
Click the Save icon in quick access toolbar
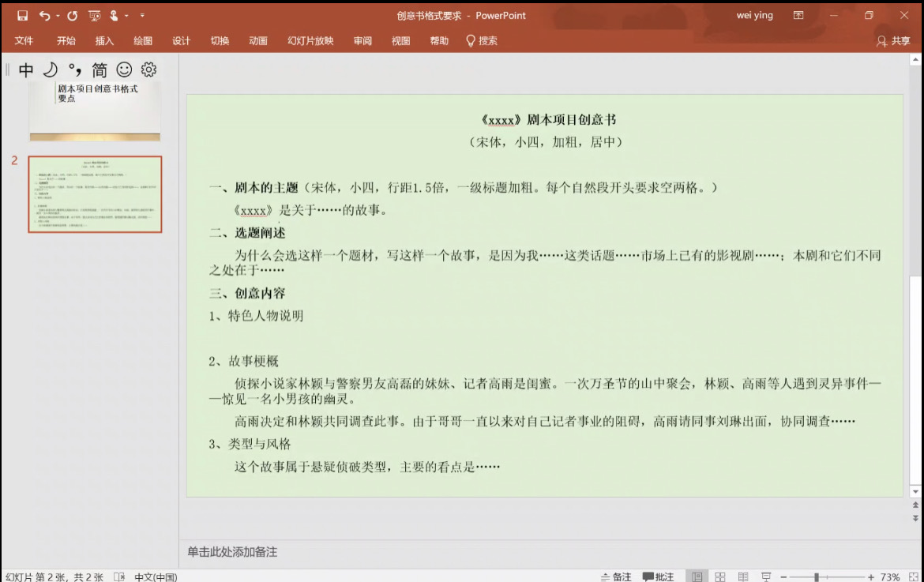[x=22, y=16]
